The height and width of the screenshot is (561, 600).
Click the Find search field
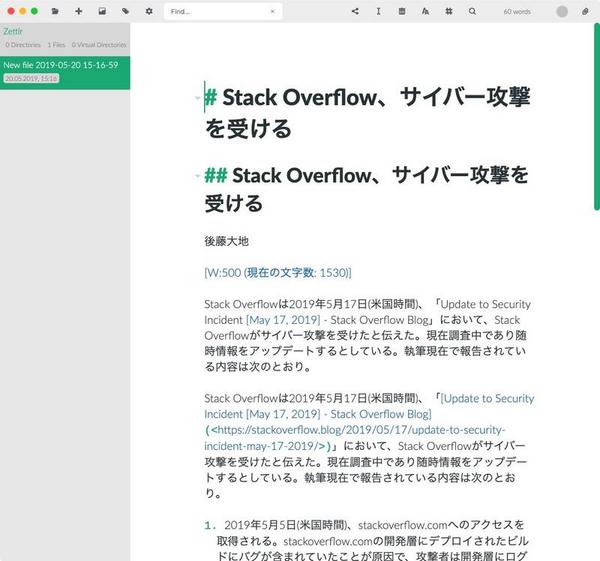(x=223, y=11)
